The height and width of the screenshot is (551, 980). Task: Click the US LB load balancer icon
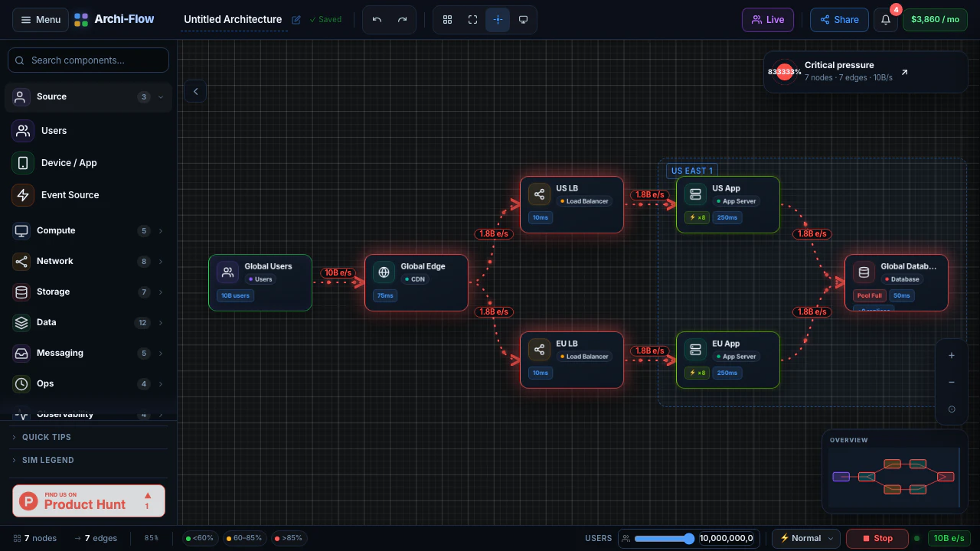coord(540,194)
